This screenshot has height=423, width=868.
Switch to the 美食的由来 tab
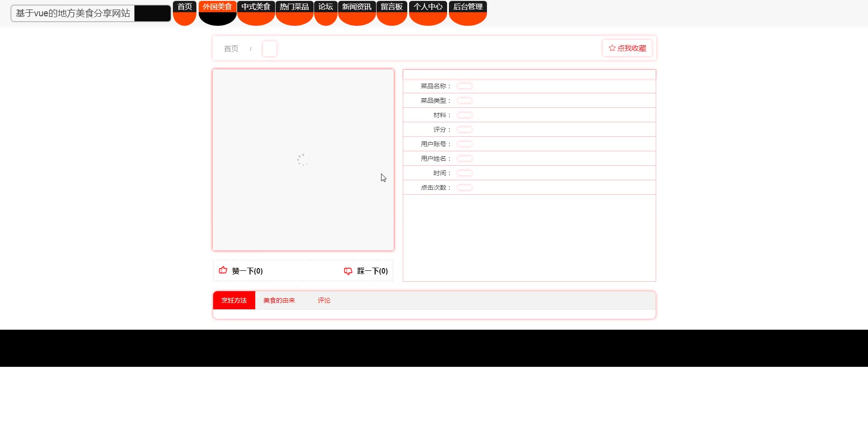(x=279, y=300)
